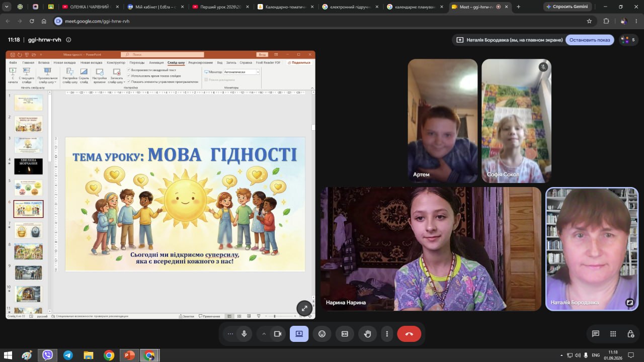The width and height of the screenshot is (644, 362).
Task: Open the host controls lock icon
Action: pos(630,334)
